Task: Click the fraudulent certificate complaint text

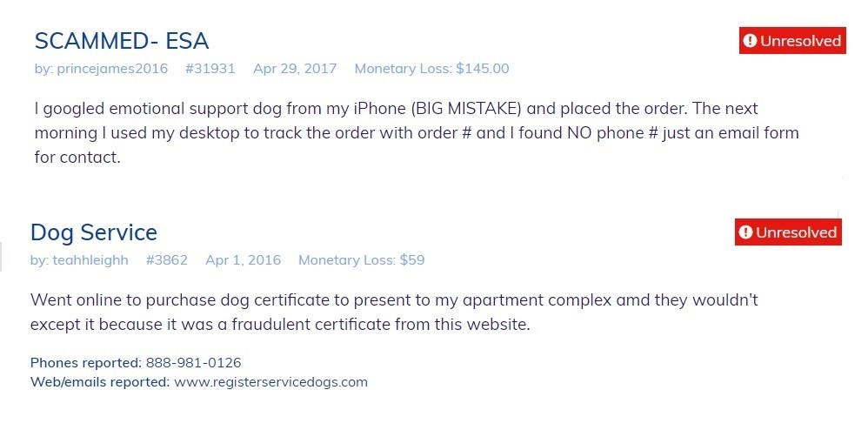Action: (394, 312)
